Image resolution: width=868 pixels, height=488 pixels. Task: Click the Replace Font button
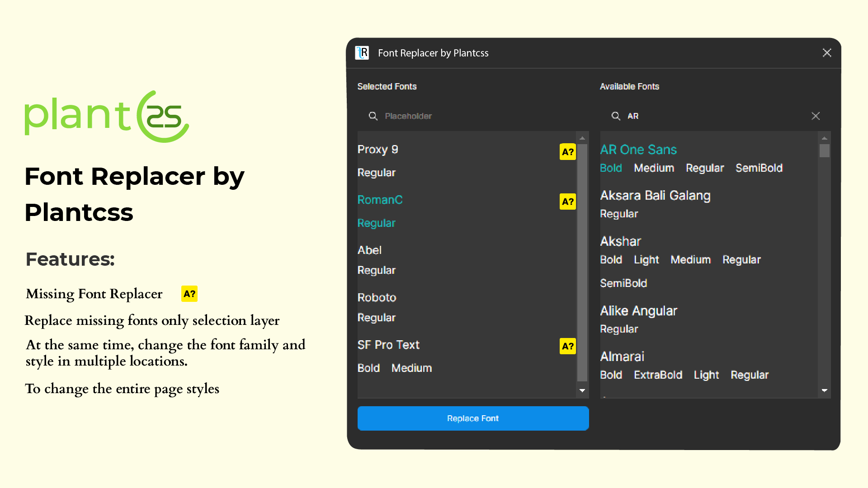[473, 418]
